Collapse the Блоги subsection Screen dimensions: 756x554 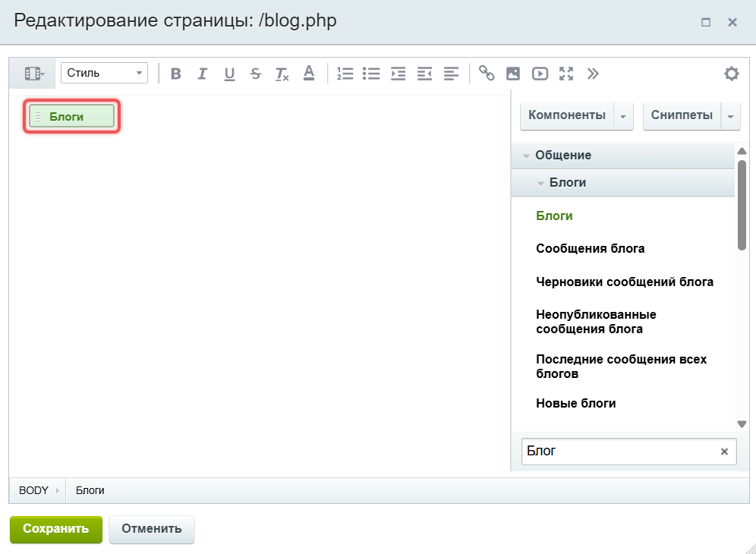(x=622, y=183)
